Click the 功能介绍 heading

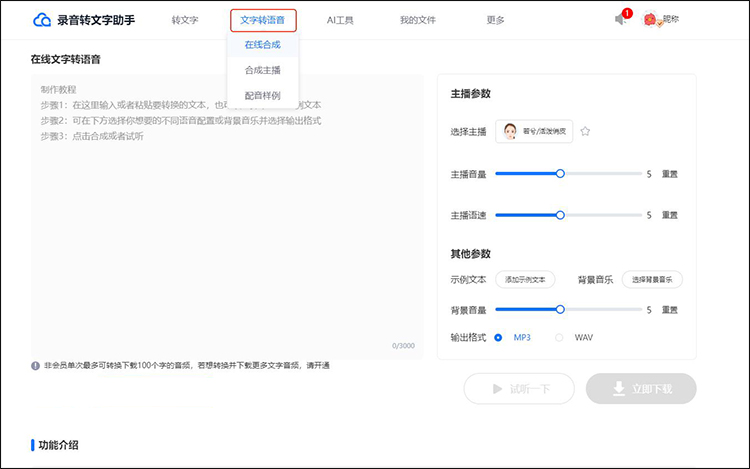pyautogui.click(x=58, y=445)
